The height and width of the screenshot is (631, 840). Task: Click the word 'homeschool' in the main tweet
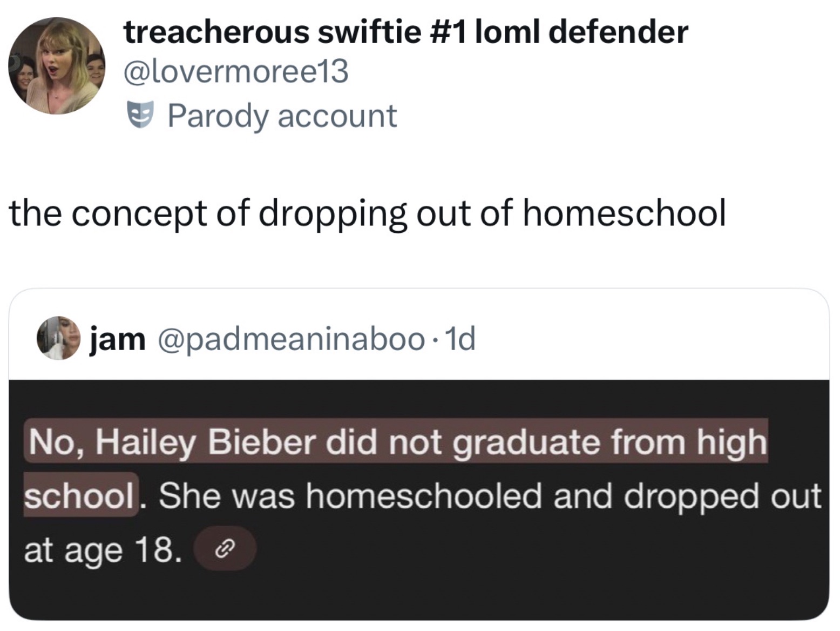[x=624, y=213]
